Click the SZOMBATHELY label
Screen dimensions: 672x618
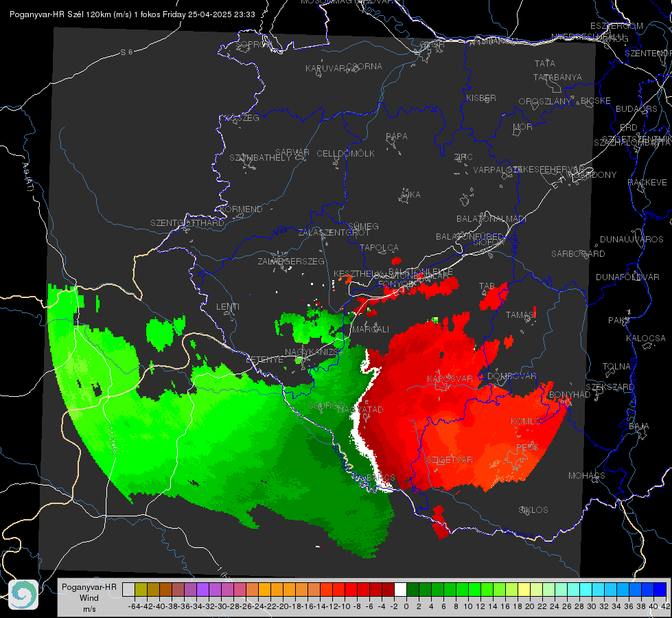(x=260, y=158)
